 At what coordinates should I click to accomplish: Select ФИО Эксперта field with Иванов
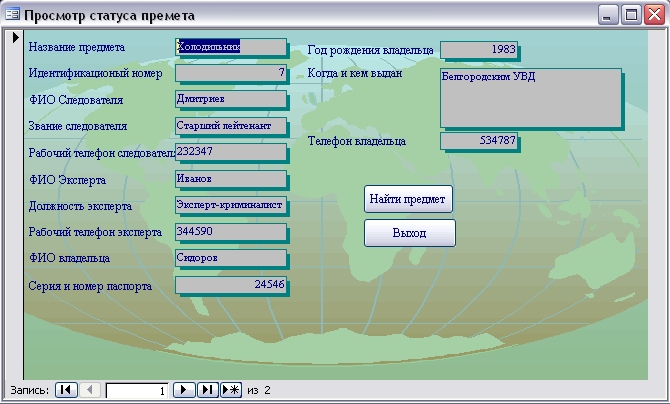231,179
